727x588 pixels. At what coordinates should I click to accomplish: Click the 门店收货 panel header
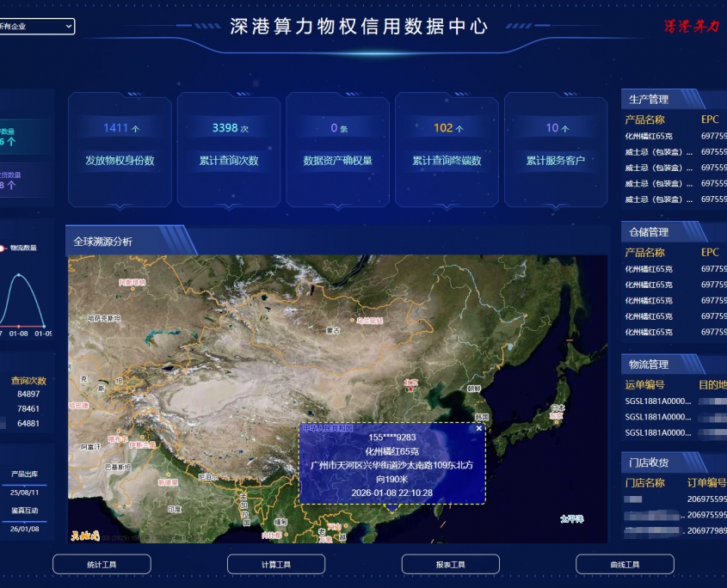click(x=649, y=462)
